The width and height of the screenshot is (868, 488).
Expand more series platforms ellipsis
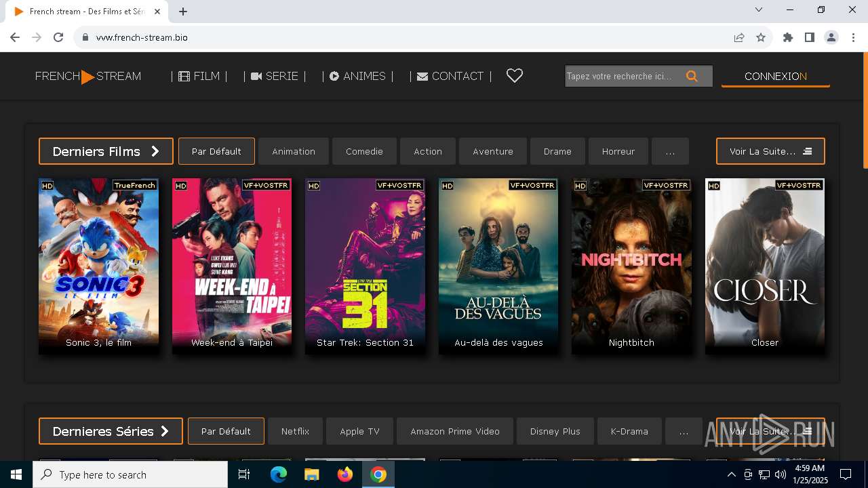684,431
